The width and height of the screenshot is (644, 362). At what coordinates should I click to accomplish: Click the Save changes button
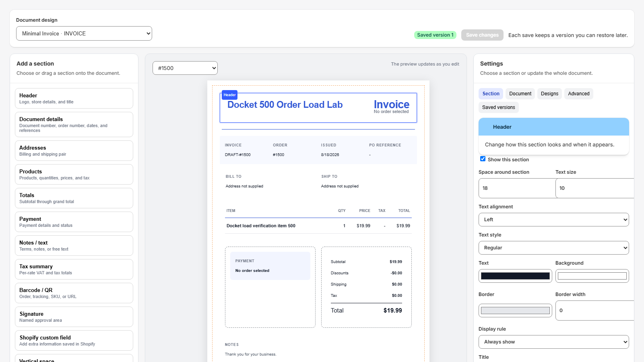click(x=482, y=35)
